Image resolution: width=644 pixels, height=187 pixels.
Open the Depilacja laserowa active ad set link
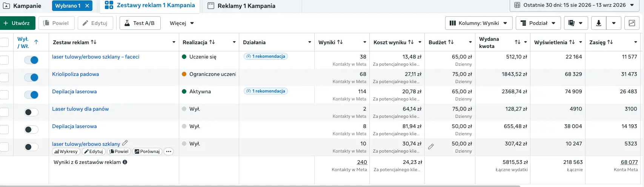click(x=74, y=91)
